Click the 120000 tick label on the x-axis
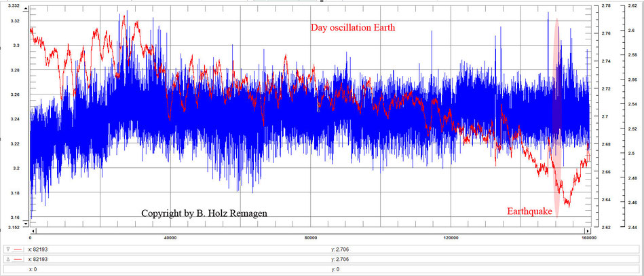This screenshot has width=644, height=276. click(x=451, y=238)
